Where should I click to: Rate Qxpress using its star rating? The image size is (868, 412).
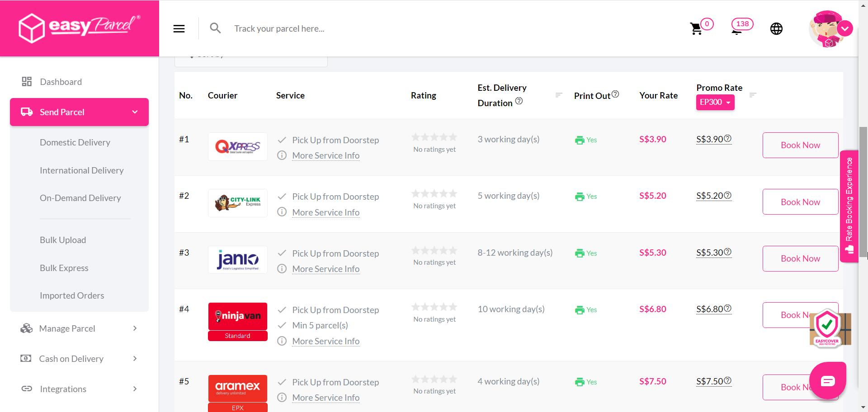click(x=434, y=137)
